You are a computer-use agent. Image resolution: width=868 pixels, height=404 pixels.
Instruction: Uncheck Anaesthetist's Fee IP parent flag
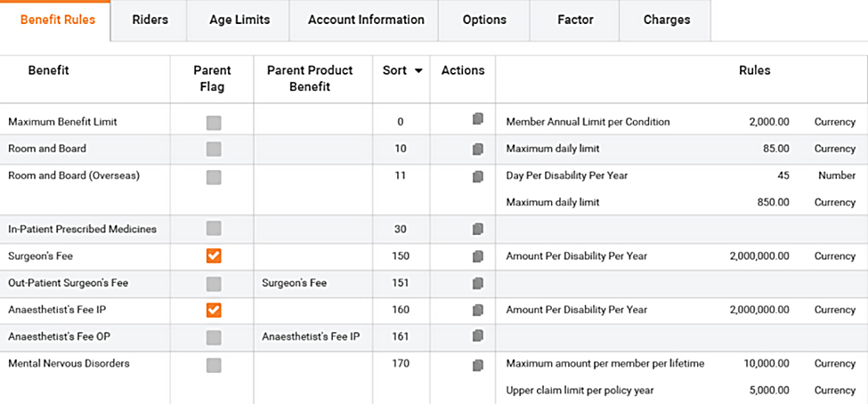214,310
